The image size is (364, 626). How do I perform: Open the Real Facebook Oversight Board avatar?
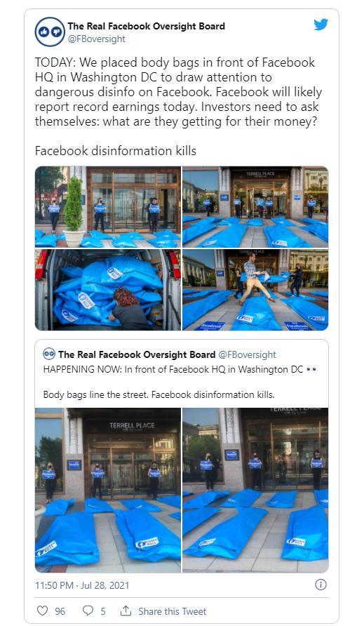[50, 32]
